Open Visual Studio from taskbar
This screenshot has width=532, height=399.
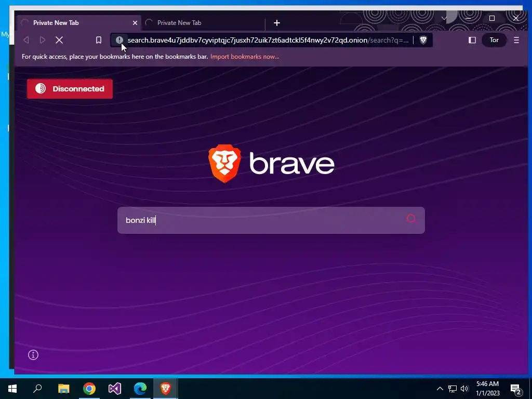pyautogui.click(x=115, y=389)
